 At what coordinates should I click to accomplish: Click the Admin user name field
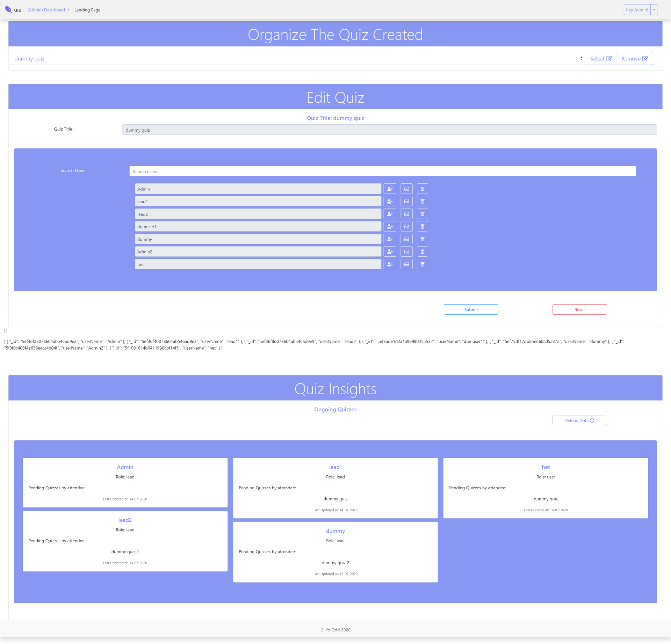point(258,189)
